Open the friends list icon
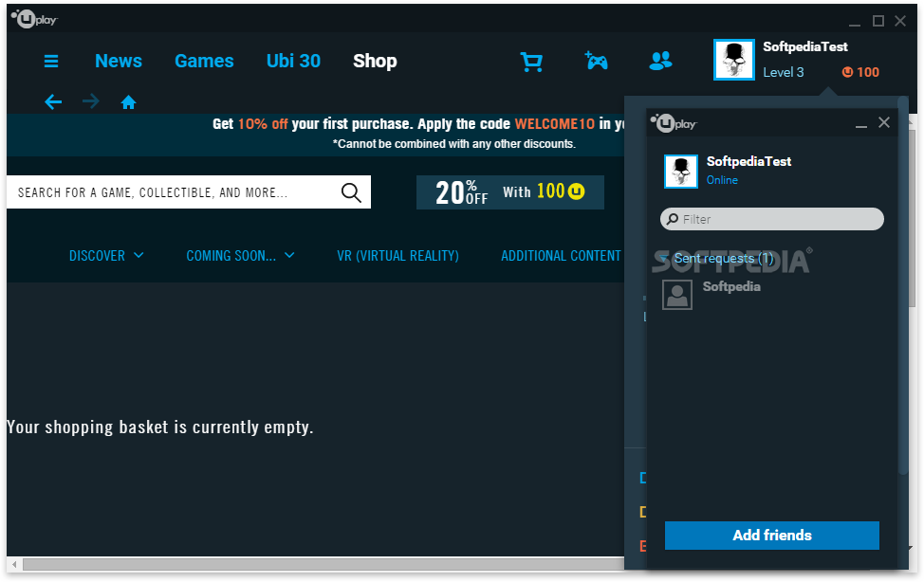 point(660,61)
